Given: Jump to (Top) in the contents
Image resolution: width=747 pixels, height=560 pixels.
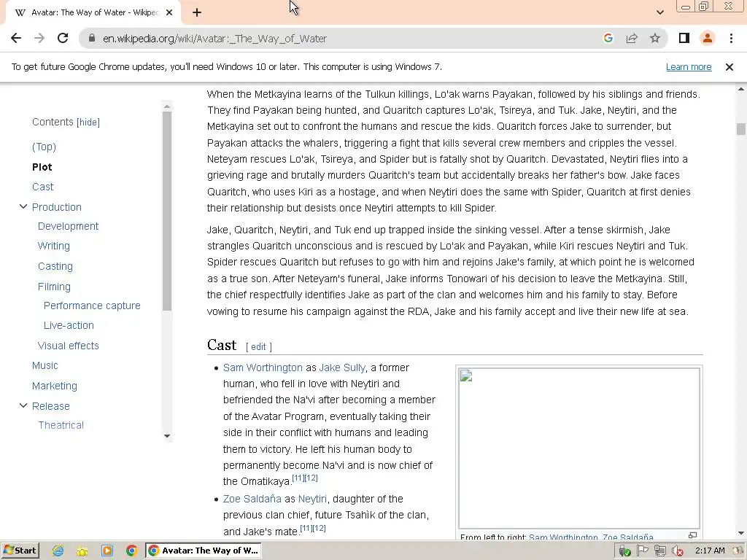Looking at the screenshot, I should (44, 147).
